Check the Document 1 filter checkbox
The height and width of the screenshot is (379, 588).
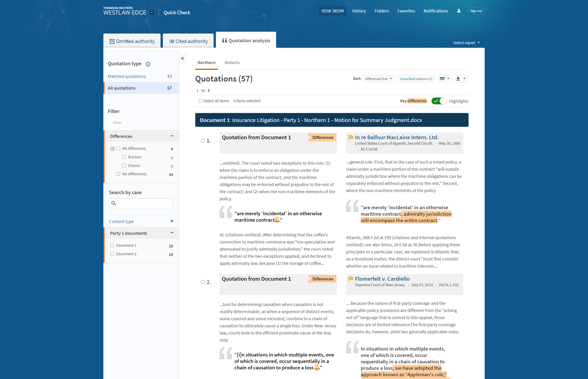[112, 245]
